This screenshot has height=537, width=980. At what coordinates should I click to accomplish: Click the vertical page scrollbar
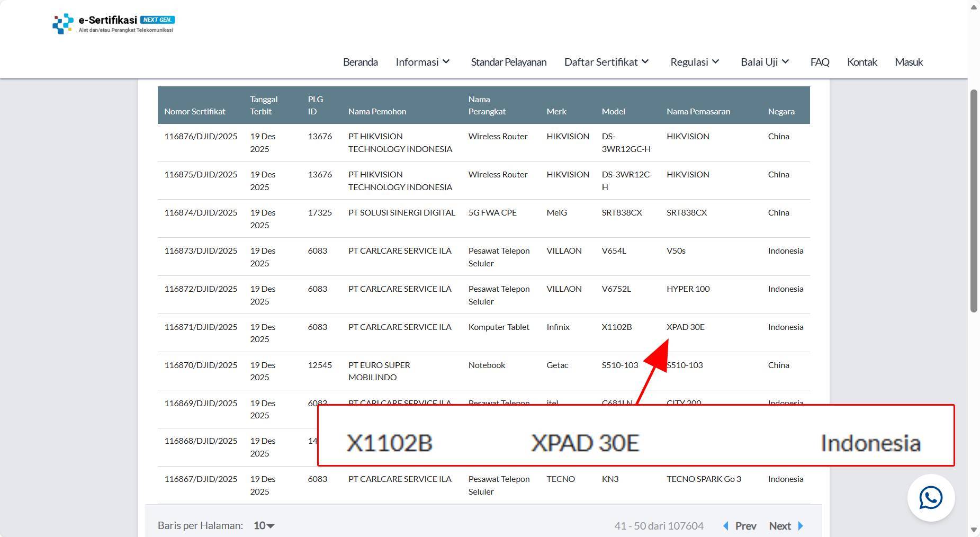(x=973, y=201)
